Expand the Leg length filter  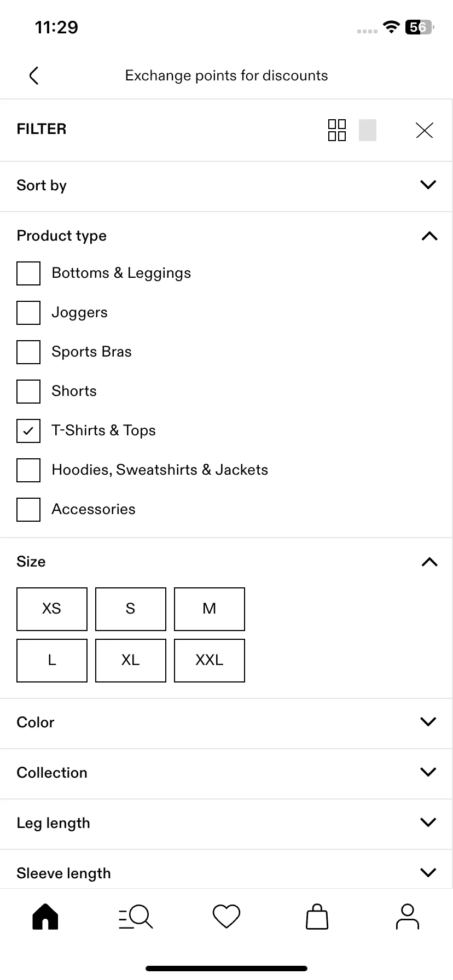(226, 824)
